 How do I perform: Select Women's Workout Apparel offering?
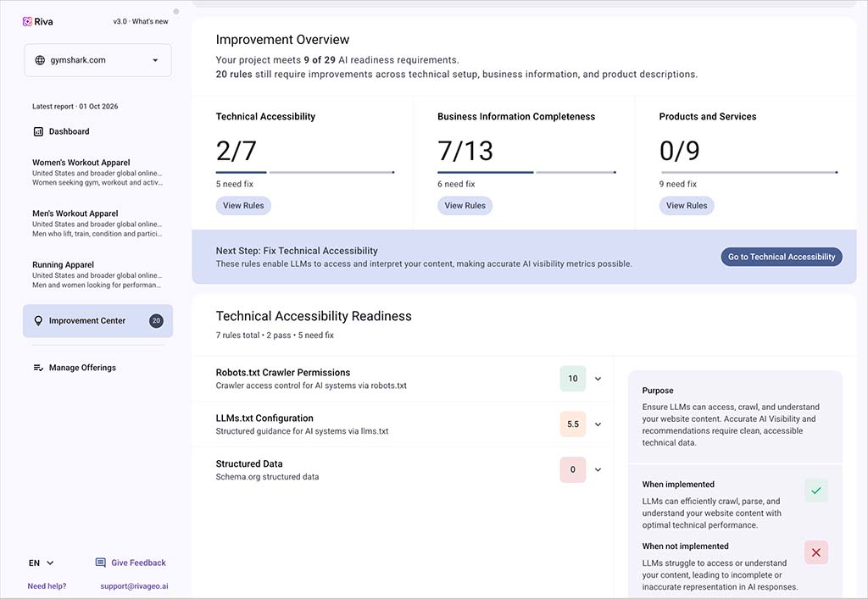point(98,172)
